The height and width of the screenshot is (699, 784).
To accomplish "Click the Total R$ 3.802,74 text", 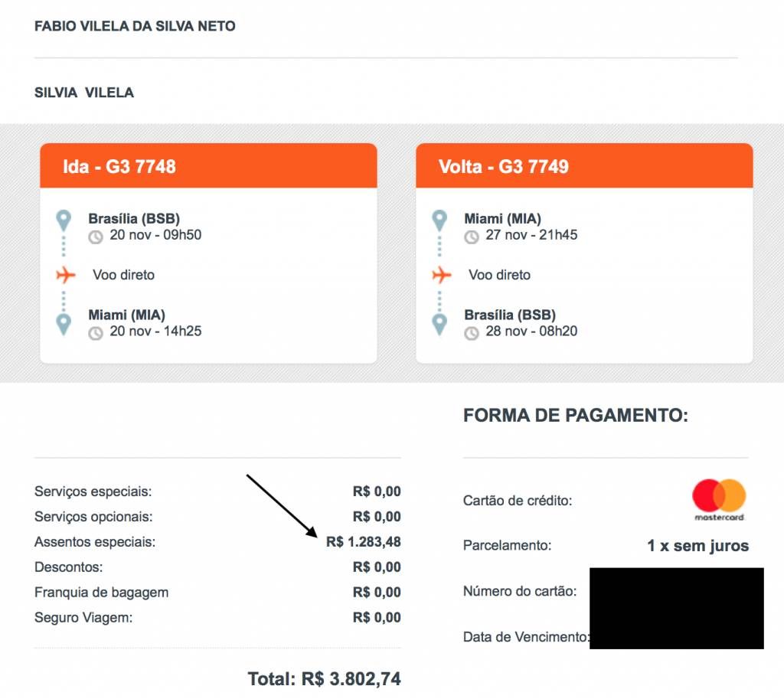I will coord(324,678).
